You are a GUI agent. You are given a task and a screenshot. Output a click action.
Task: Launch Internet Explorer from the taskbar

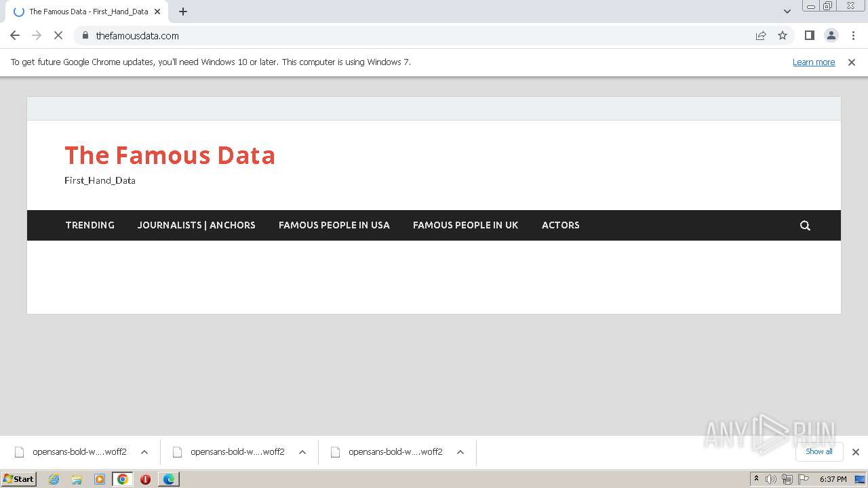click(x=54, y=479)
